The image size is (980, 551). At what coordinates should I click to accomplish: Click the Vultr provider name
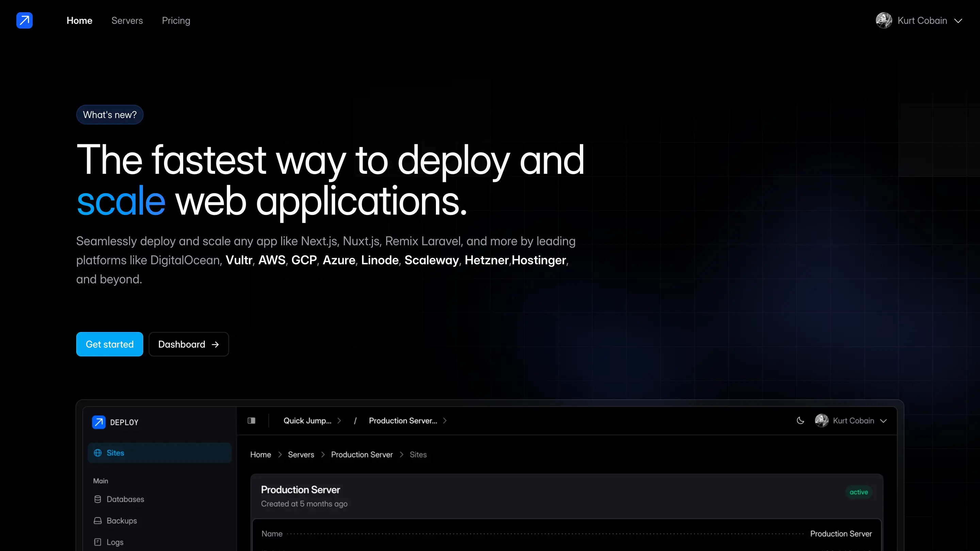click(239, 260)
